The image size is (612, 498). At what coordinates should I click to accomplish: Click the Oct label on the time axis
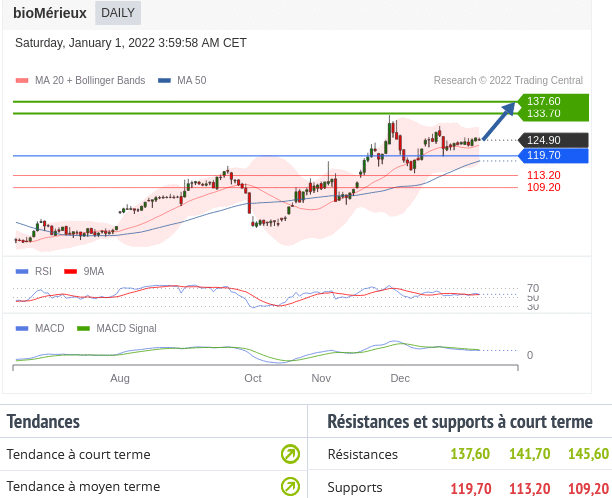click(253, 378)
